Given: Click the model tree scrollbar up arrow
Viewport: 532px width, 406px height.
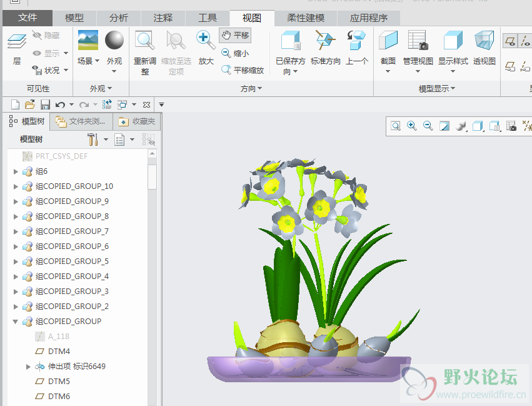Looking at the screenshot, I should click(153, 154).
